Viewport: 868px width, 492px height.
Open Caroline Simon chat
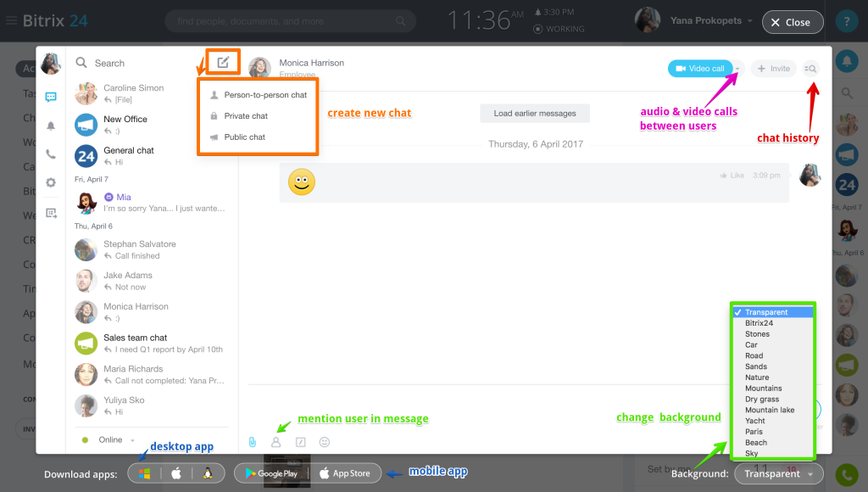[x=151, y=93]
